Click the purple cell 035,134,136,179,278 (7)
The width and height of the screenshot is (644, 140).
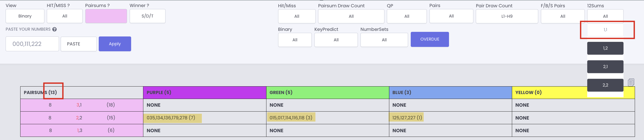tap(173, 118)
